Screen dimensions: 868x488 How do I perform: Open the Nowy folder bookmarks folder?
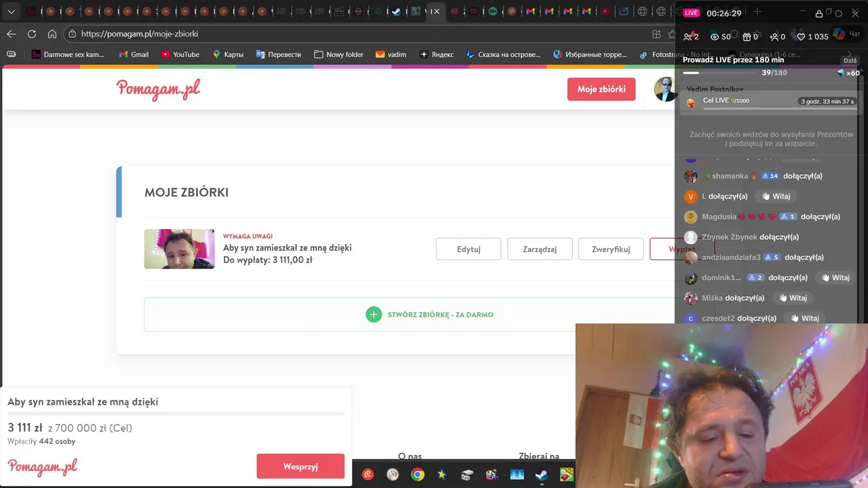point(338,54)
